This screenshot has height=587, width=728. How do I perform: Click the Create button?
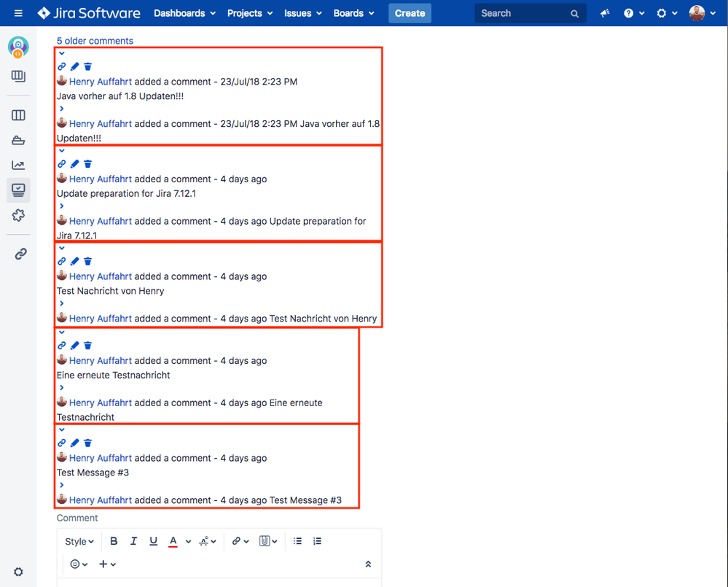click(x=410, y=12)
